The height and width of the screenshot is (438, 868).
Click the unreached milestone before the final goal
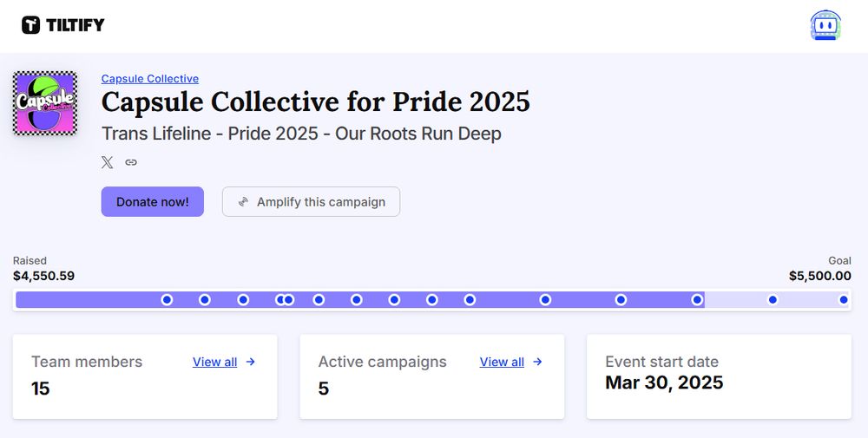(x=773, y=300)
